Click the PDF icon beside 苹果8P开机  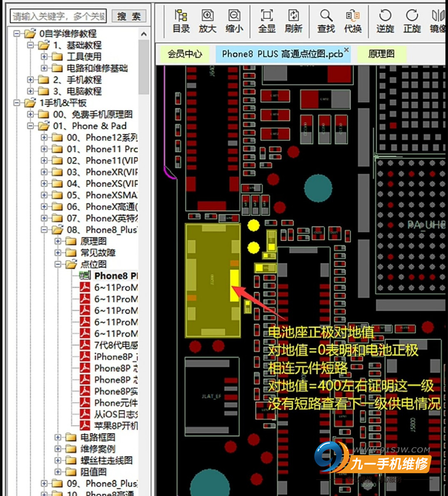85,426
